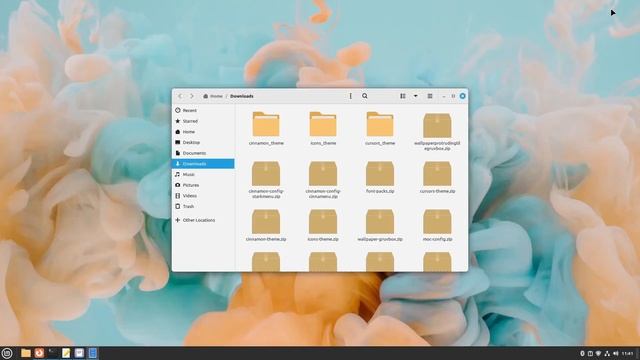Select the wallpaper-gruvbox.zip archive
Viewport: 640px width, 360px height.
tap(380, 224)
